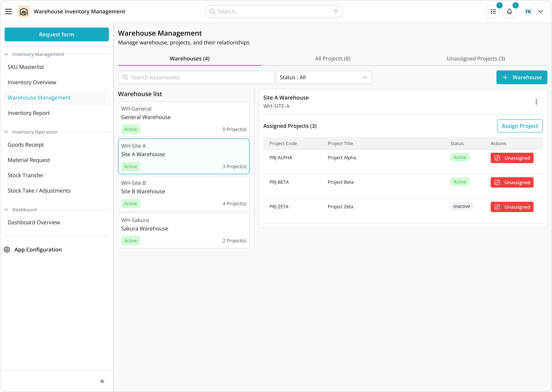Open the hamburger menu icon
This screenshot has width=552, height=392.
(x=8, y=11)
